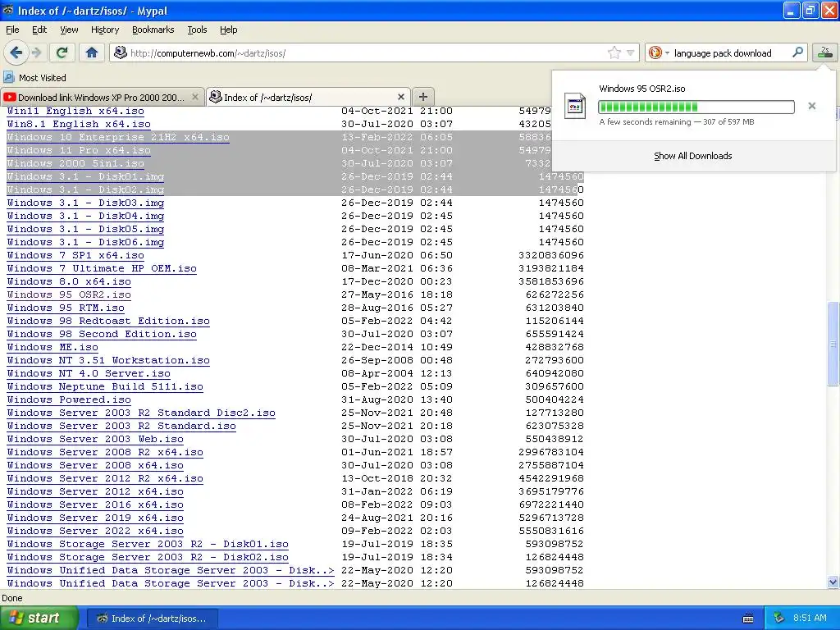Image resolution: width=840 pixels, height=630 pixels.
Task: Open Windows 8.0 x64.iso link
Action: pyautogui.click(x=69, y=282)
